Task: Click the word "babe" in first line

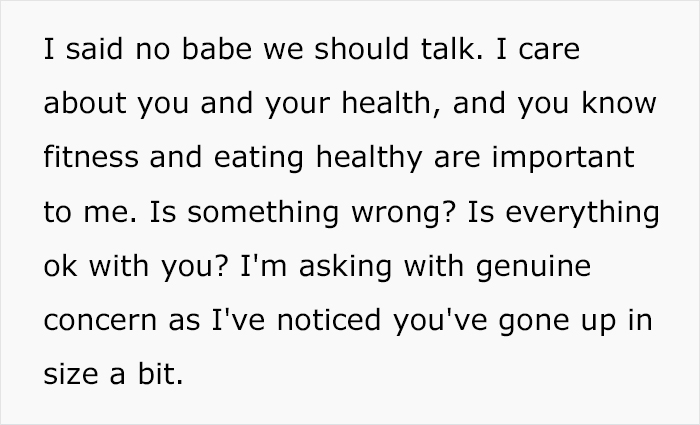Action: pos(217,48)
